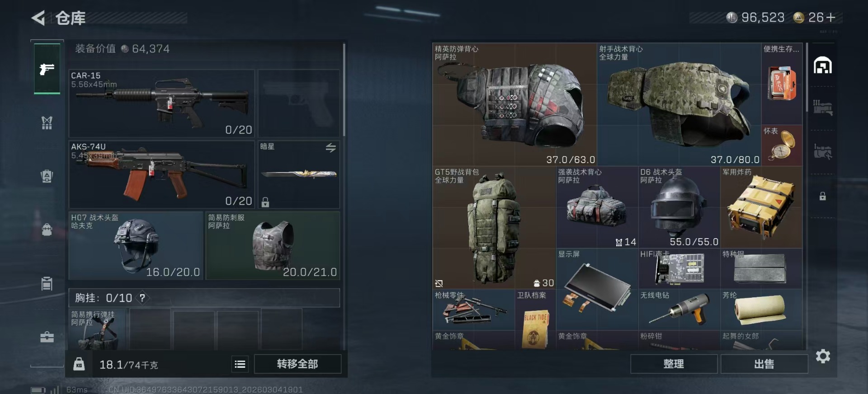Open the toolbox category in sidebar
Image resolution: width=868 pixels, height=394 pixels.
point(47,337)
